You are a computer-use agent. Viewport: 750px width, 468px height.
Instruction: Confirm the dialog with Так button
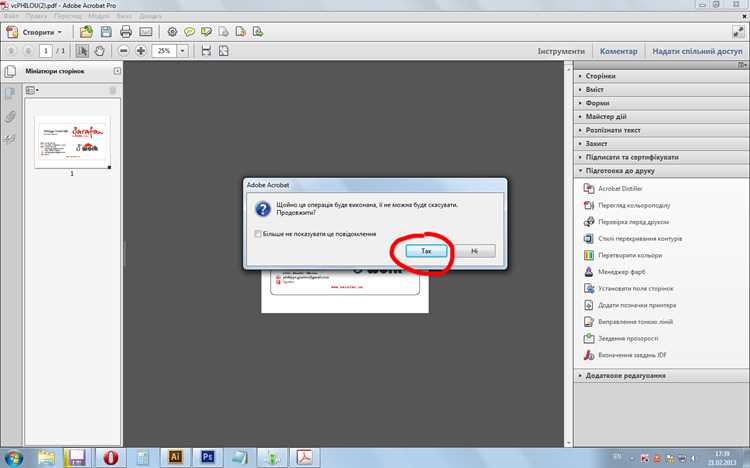(426, 251)
